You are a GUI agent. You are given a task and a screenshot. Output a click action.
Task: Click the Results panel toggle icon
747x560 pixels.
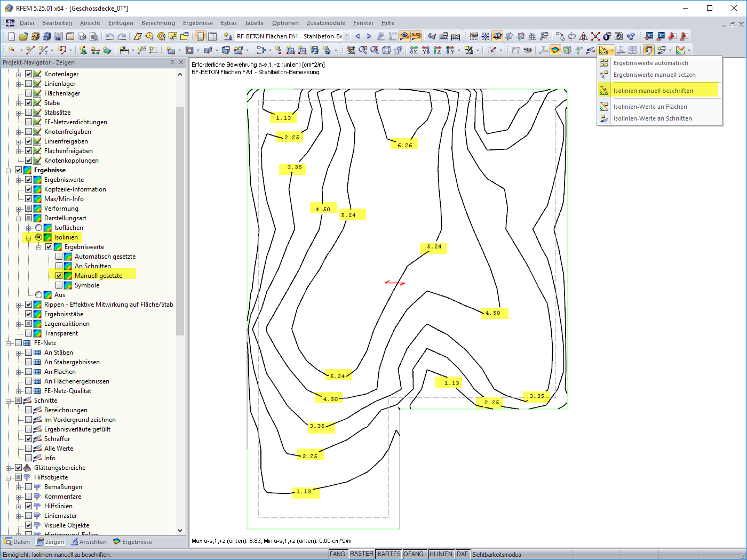(x=649, y=50)
